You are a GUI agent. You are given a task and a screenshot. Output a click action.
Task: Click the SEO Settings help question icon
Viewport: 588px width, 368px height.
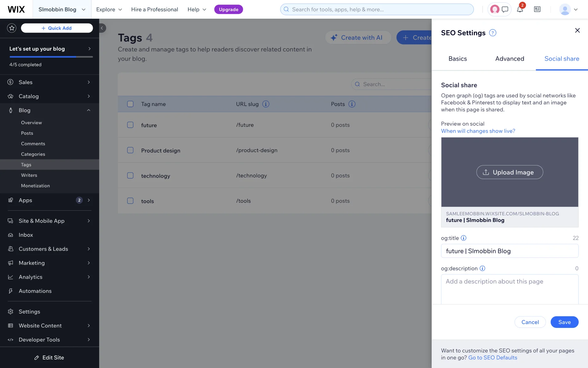pos(492,33)
